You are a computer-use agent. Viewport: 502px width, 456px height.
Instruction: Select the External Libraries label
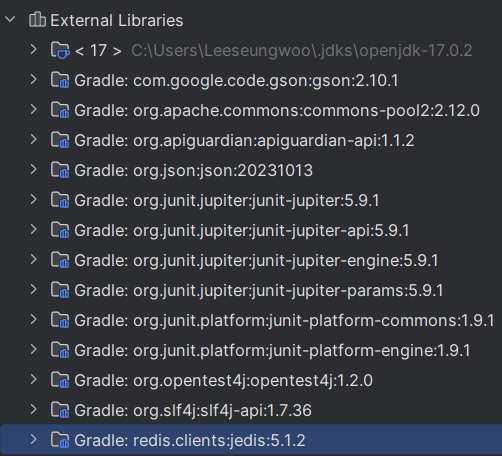click(x=117, y=21)
